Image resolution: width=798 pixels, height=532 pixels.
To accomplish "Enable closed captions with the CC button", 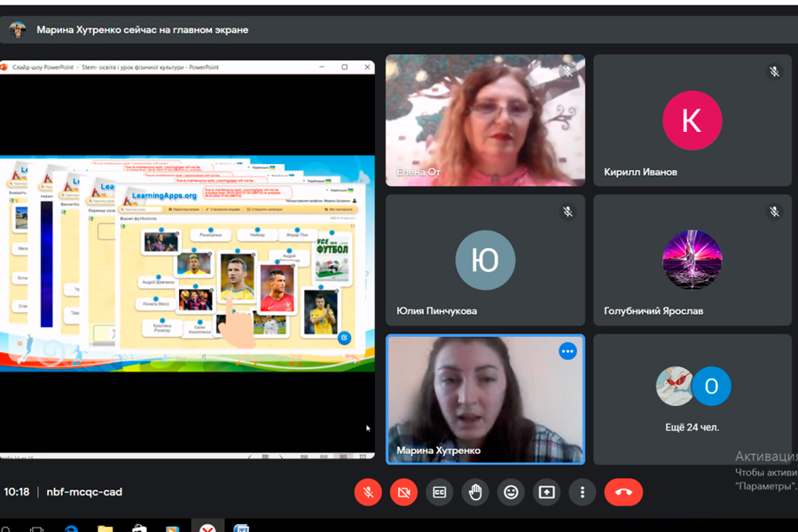I will [x=439, y=492].
